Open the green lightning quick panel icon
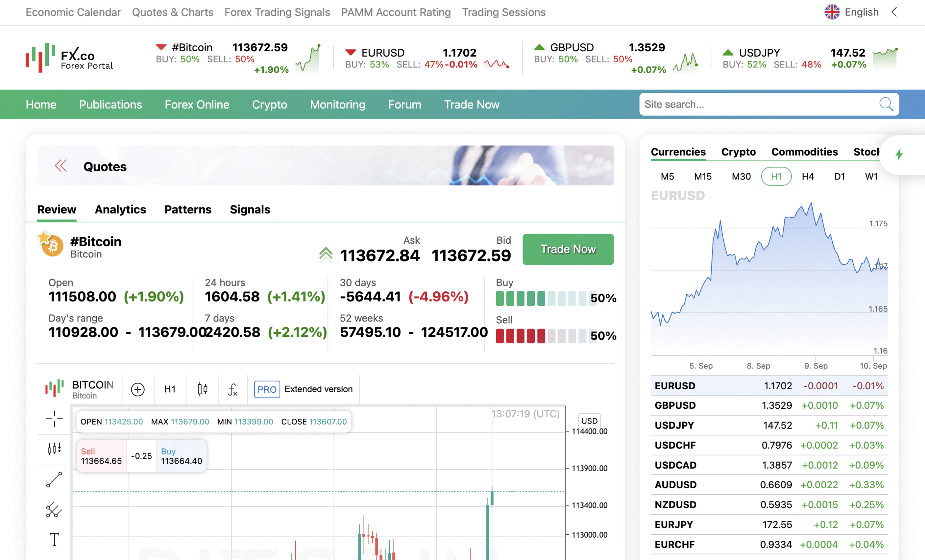Viewport: 925px width, 560px height. point(899,154)
